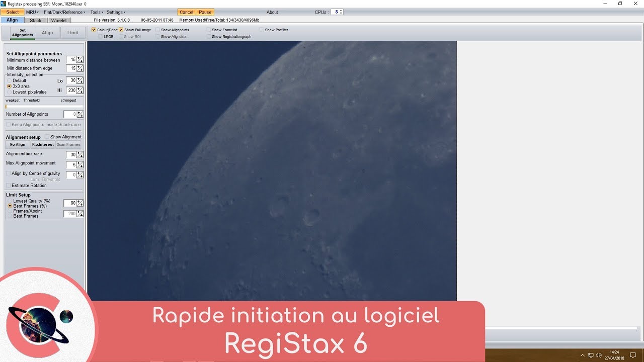Open the Windows notification center icon

pyautogui.click(x=633, y=355)
